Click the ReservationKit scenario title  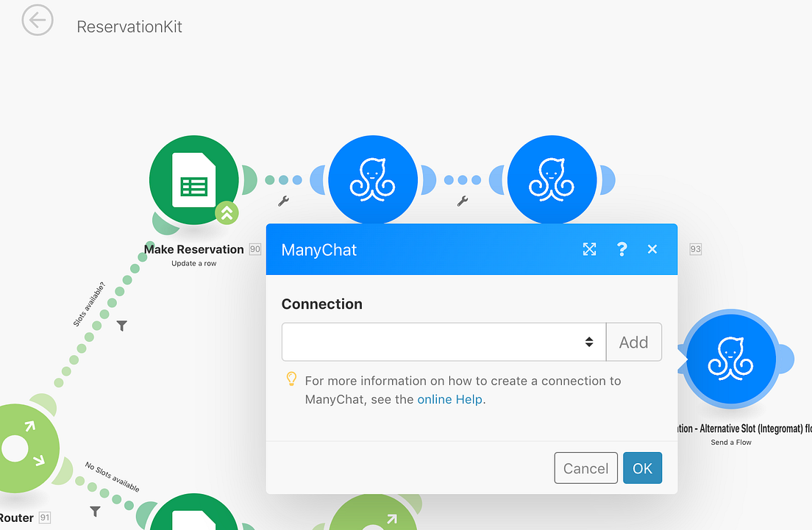129,26
